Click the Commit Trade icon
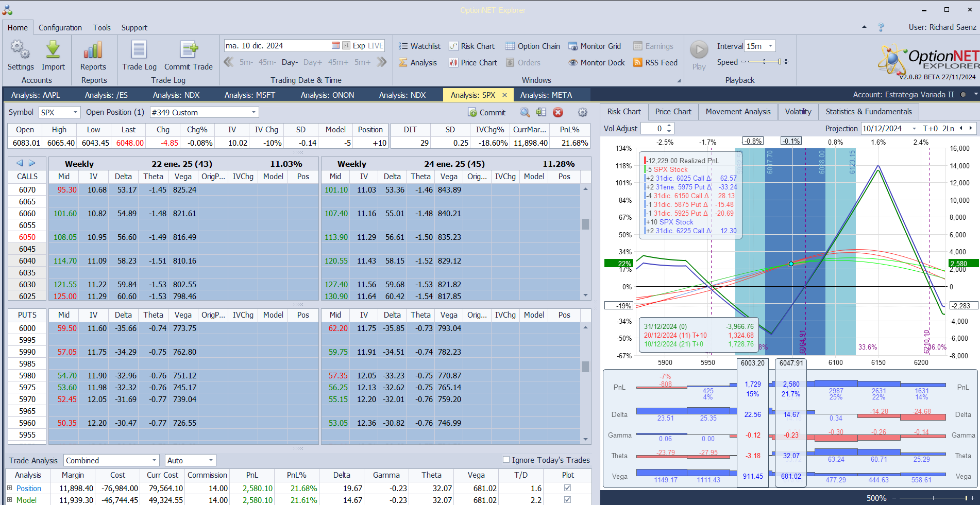The width and height of the screenshot is (980, 505). (x=189, y=50)
